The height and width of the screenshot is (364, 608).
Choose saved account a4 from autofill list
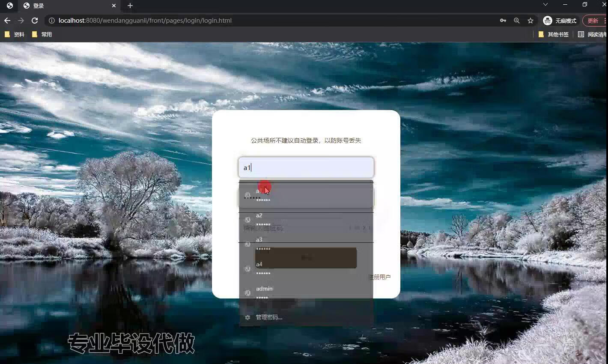click(306, 269)
